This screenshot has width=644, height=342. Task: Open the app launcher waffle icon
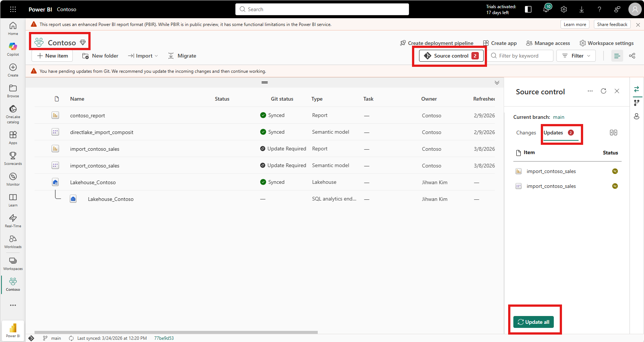13,9
